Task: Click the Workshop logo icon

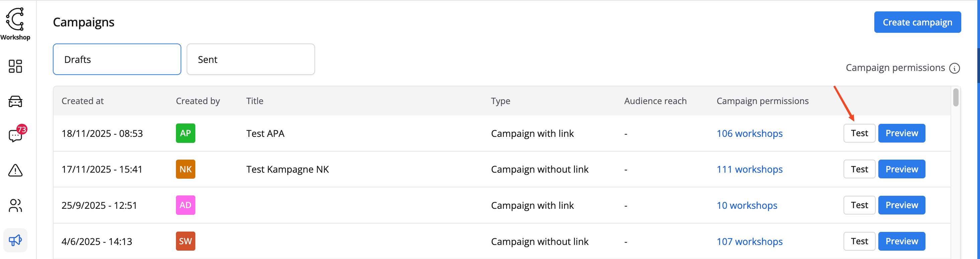Action: pos(15,19)
